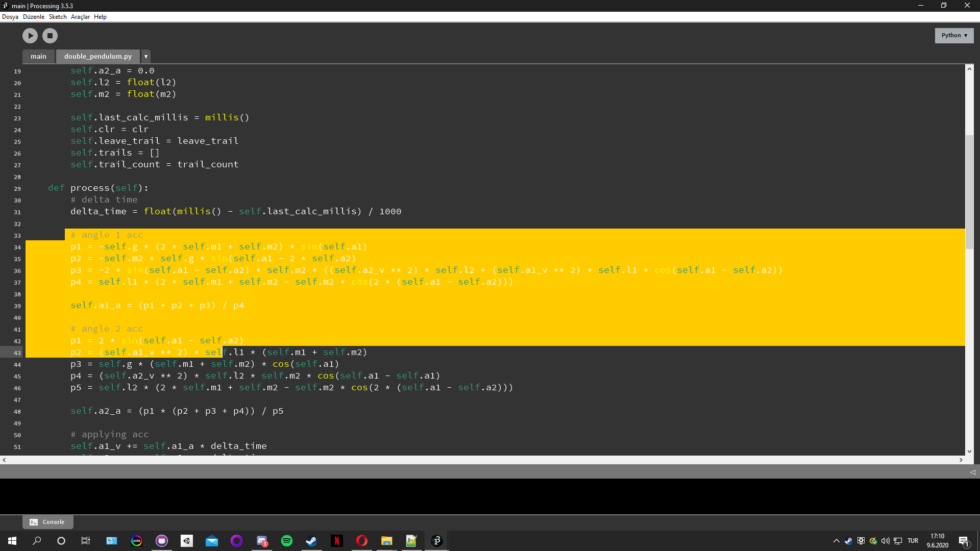Switch to the main tab
The image size is (980, 551).
point(38,57)
